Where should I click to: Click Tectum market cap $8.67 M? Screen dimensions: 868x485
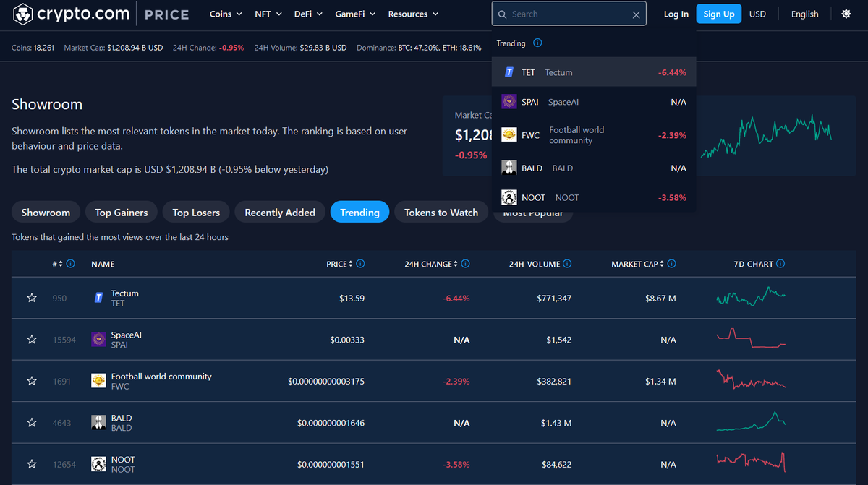[661, 298]
